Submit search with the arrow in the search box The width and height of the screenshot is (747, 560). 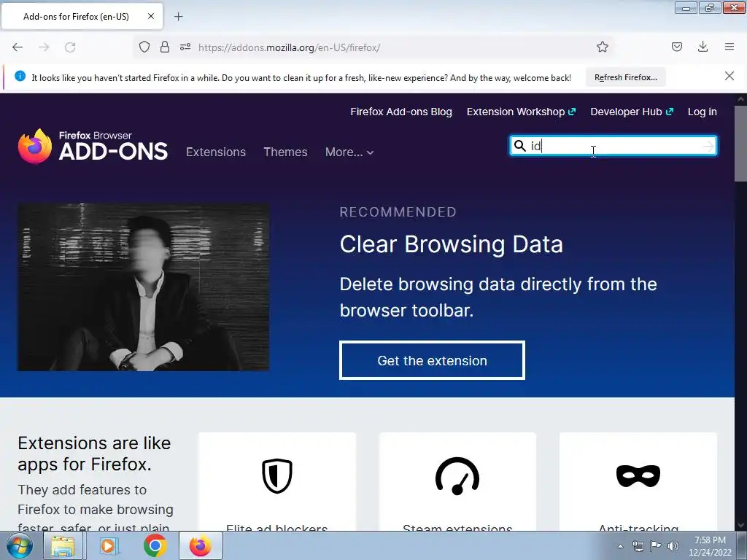point(708,146)
